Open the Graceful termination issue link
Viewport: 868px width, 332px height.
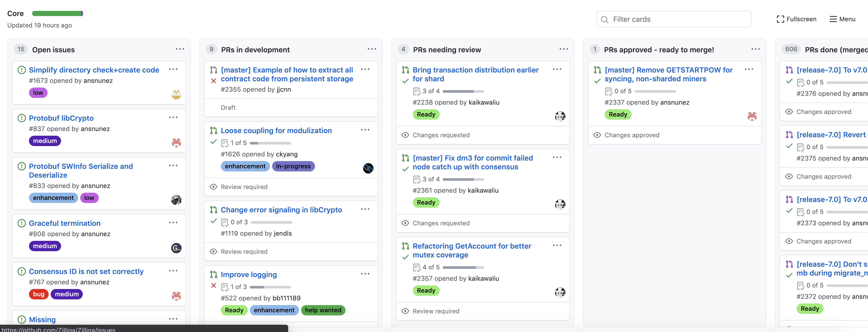(x=65, y=223)
